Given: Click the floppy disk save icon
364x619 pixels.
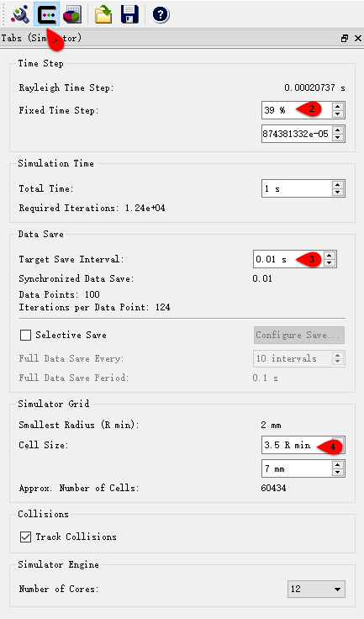Looking at the screenshot, I should pos(129,14).
